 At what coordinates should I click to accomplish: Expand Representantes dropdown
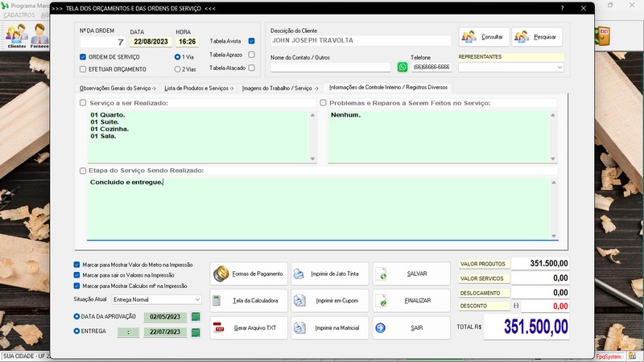point(559,68)
